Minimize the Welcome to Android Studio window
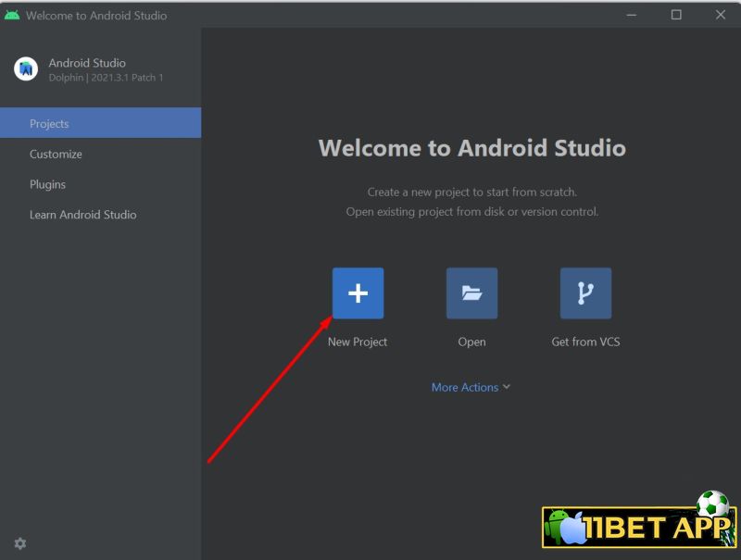 [632, 15]
